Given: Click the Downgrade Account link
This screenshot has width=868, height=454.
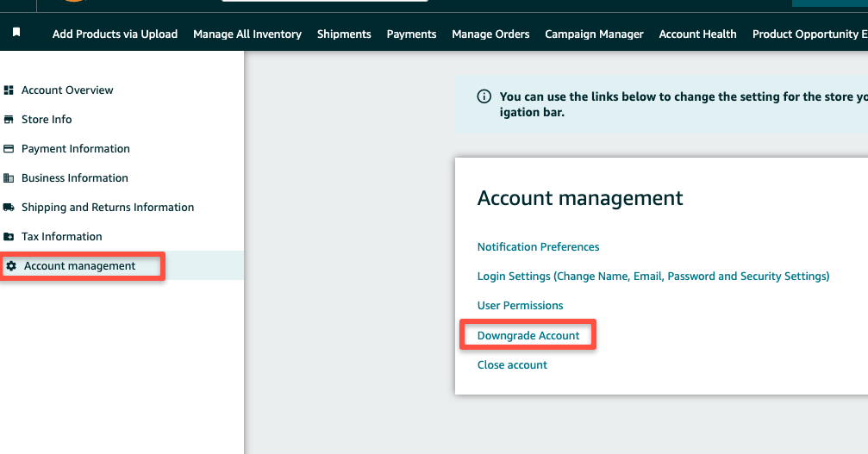Looking at the screenshot, I should 528,336.
